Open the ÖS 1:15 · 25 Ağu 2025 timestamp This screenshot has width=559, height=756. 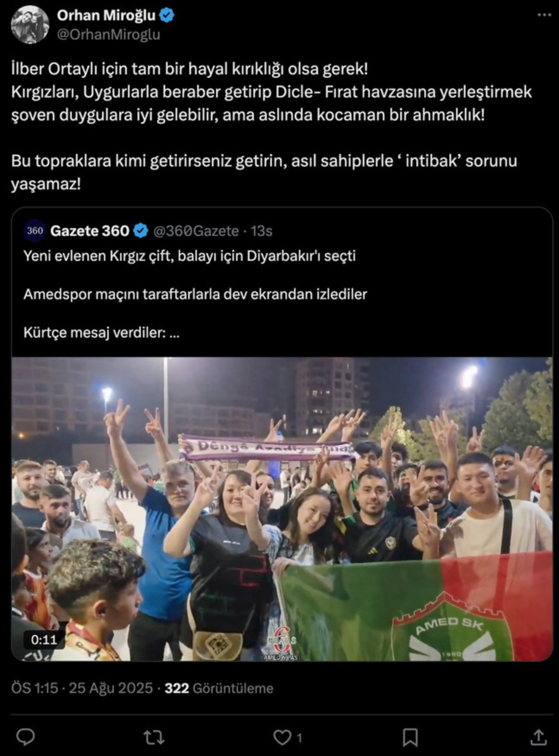(x=82, y=688)
